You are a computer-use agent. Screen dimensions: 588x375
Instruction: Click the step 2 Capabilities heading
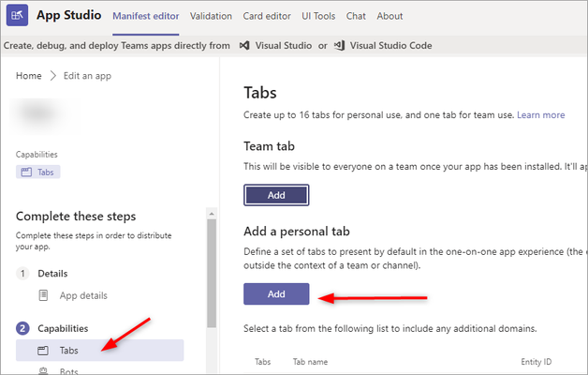point(63,328)
